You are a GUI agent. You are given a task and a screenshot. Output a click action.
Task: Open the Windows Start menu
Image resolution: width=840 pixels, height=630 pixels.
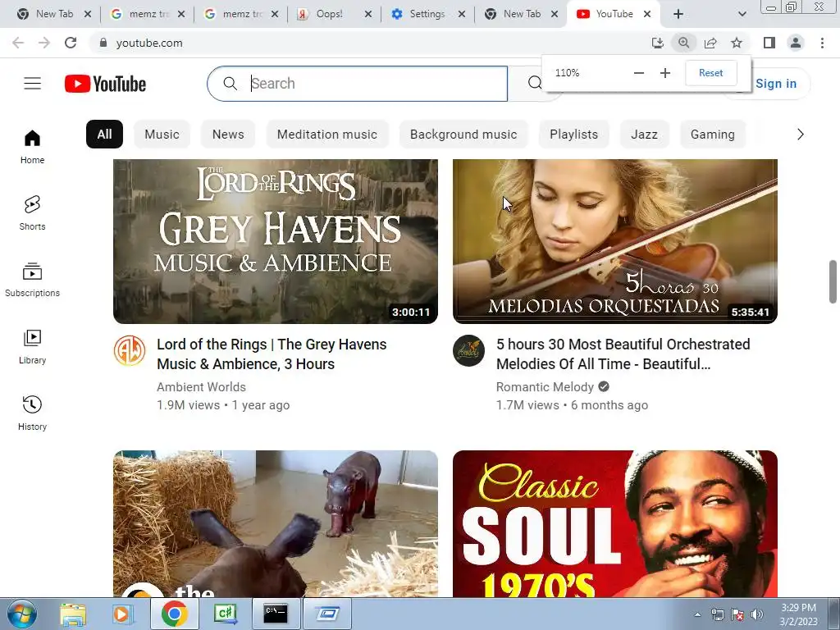[x=21, y=614]
